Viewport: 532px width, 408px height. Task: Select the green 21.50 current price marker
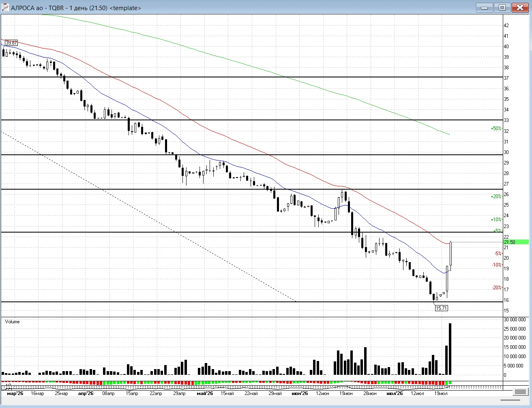point(516,242)
